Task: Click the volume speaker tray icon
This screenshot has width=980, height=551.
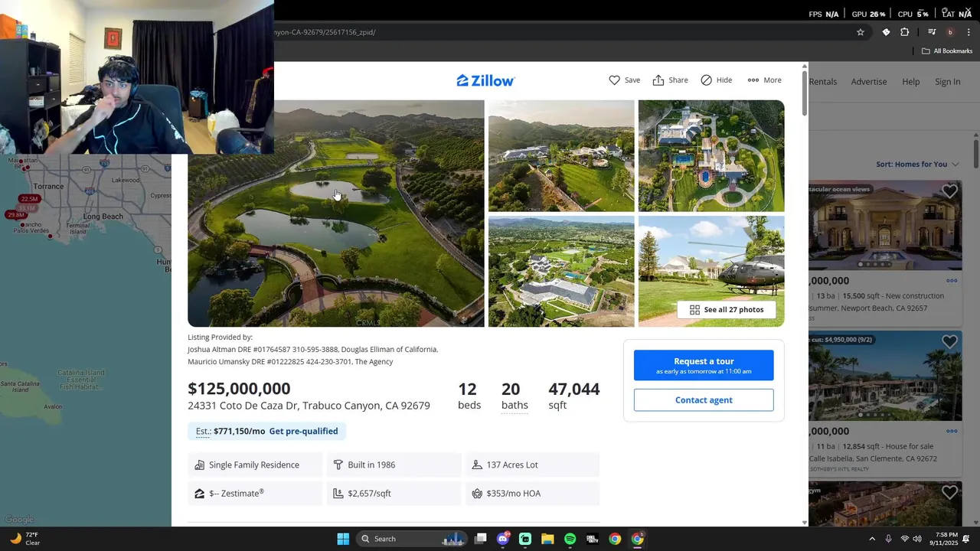Action: click(917, 539)
